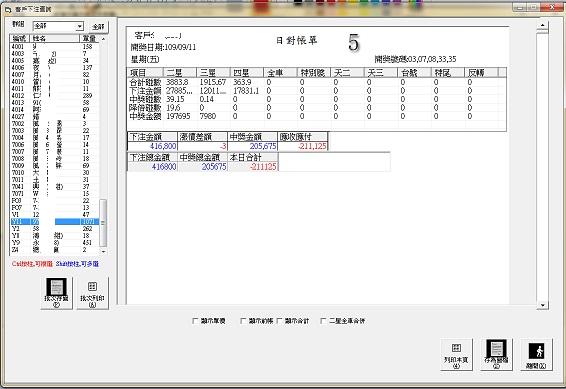Select customer row 7041
566x389 pixels.
[54, 187]
